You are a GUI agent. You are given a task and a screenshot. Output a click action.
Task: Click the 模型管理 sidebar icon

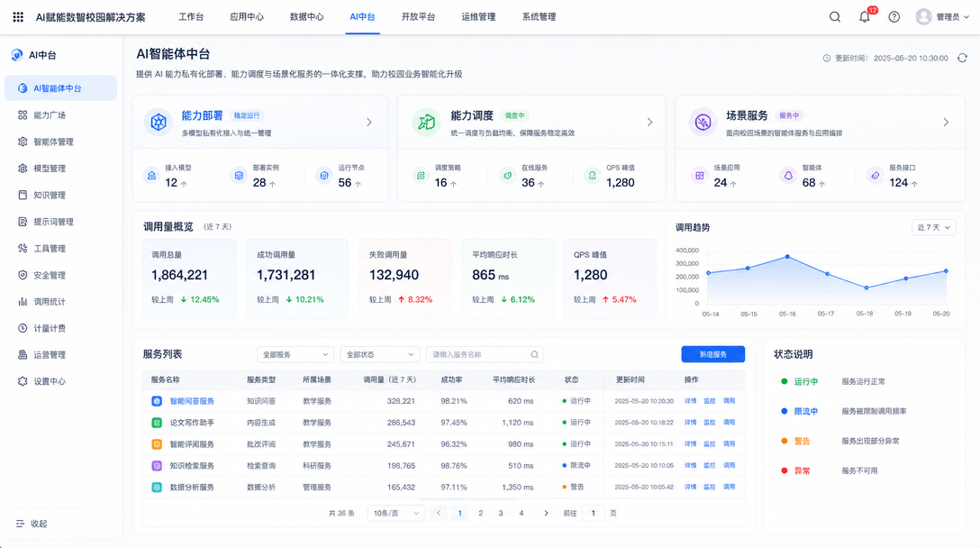(x=23, y=169)
